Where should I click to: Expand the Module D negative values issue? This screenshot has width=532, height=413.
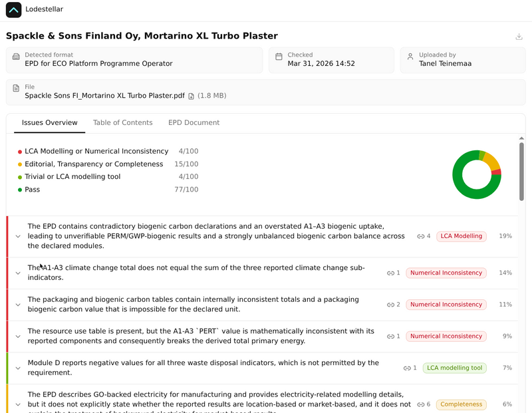(x=18, y=368)
